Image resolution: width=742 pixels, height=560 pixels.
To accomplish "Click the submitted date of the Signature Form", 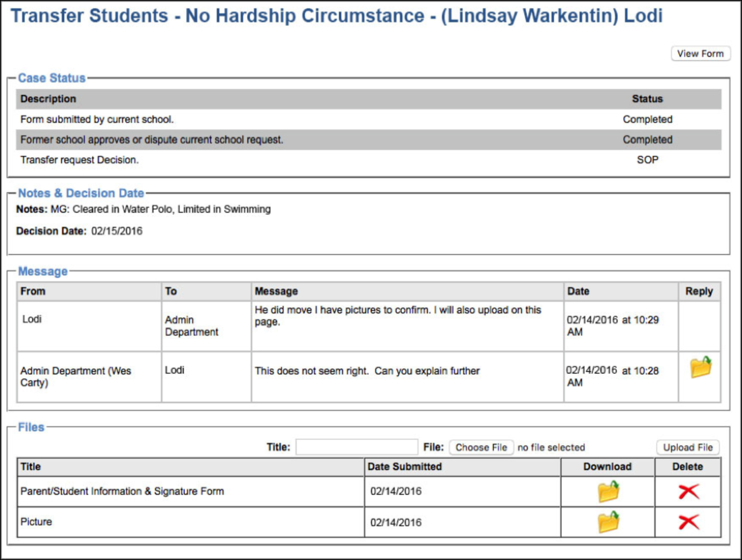I will tap(396, 492).
